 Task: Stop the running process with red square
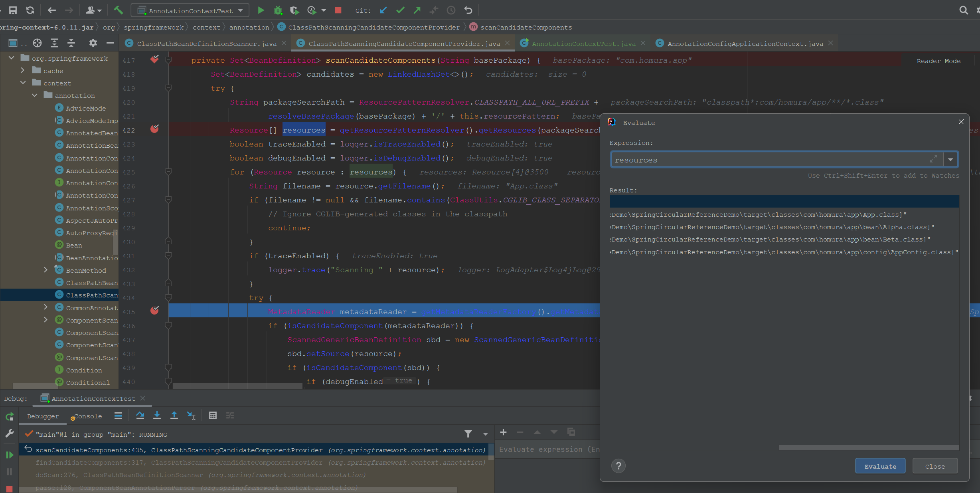point(338,10)
